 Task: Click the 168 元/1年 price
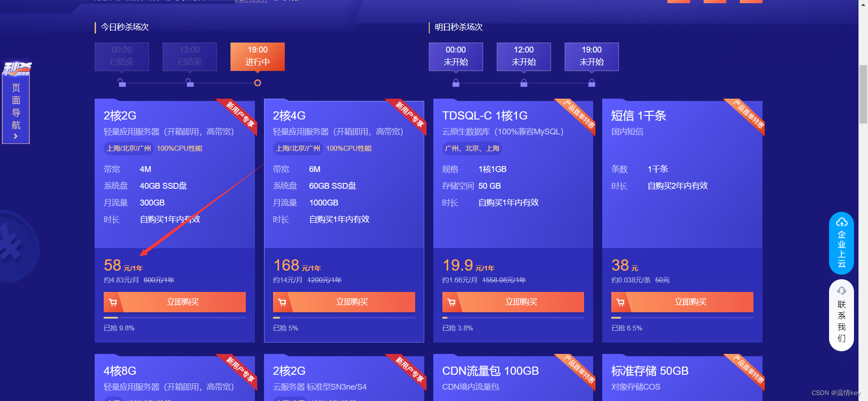click(x=297, y=266)
